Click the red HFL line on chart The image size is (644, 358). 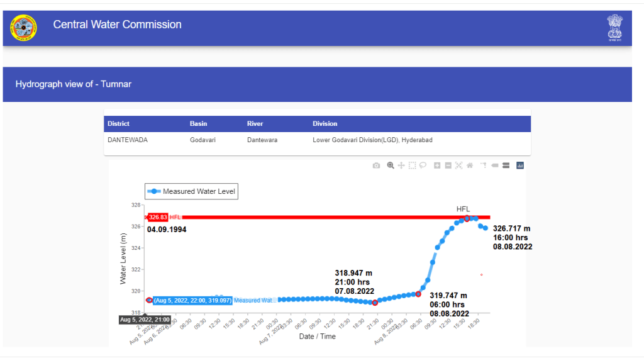pyautogui.click(x=314, y=217)
